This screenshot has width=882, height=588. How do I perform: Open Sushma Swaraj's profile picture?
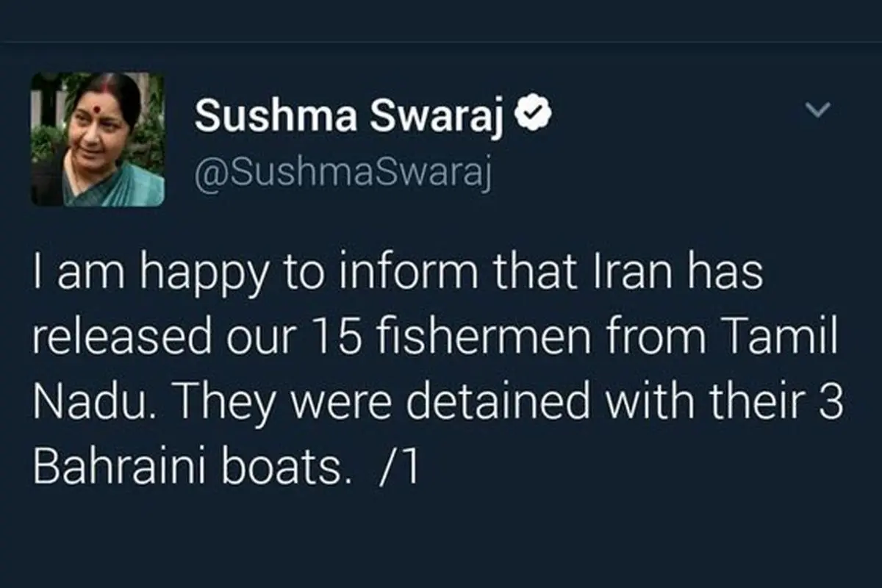pyautogui.click(x=97, y=139)
